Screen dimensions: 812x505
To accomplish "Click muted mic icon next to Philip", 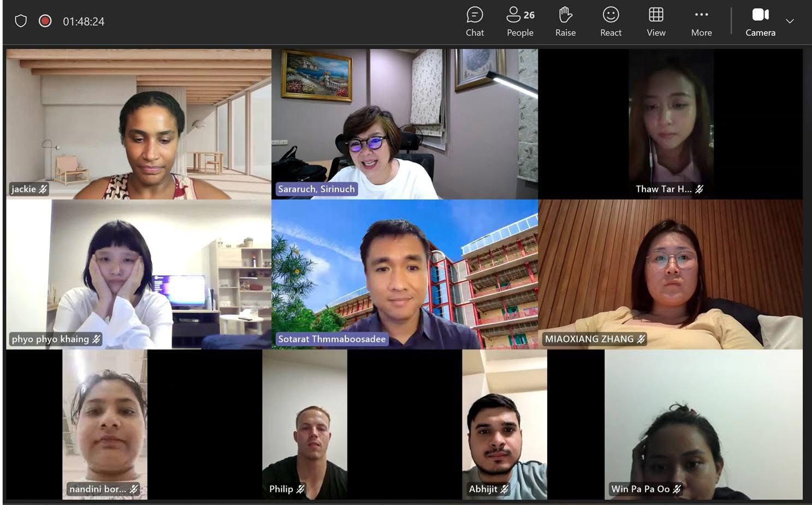I will [x=300, y=489].
